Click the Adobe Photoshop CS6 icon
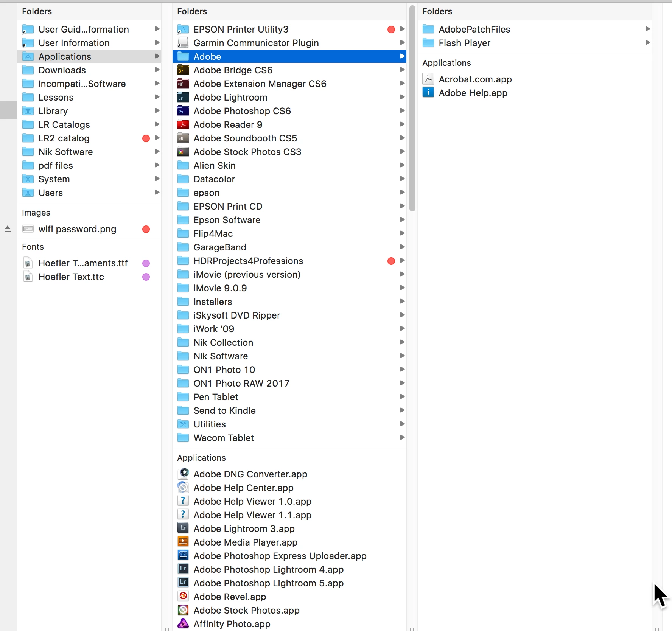Image resolution: width=672 pixels, height=631 pixels. [x=183, y=111]
